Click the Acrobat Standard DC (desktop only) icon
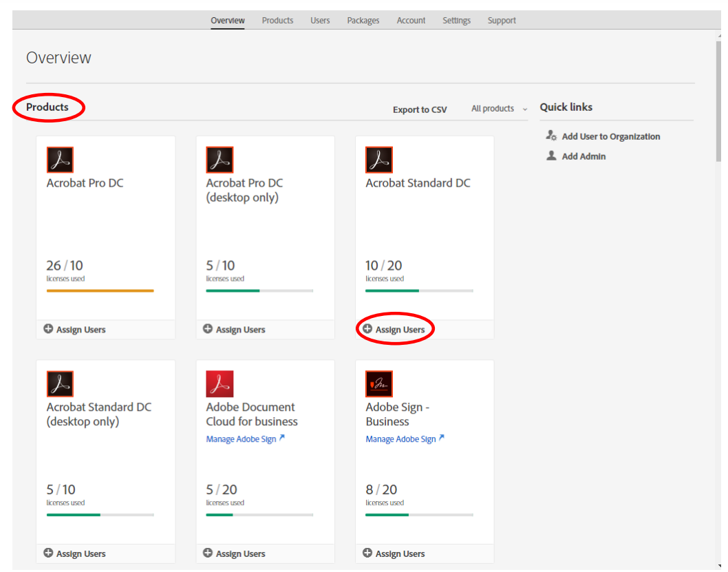This screenshot has height=572, width=728. pyautogui.click(x=60, y=383)
